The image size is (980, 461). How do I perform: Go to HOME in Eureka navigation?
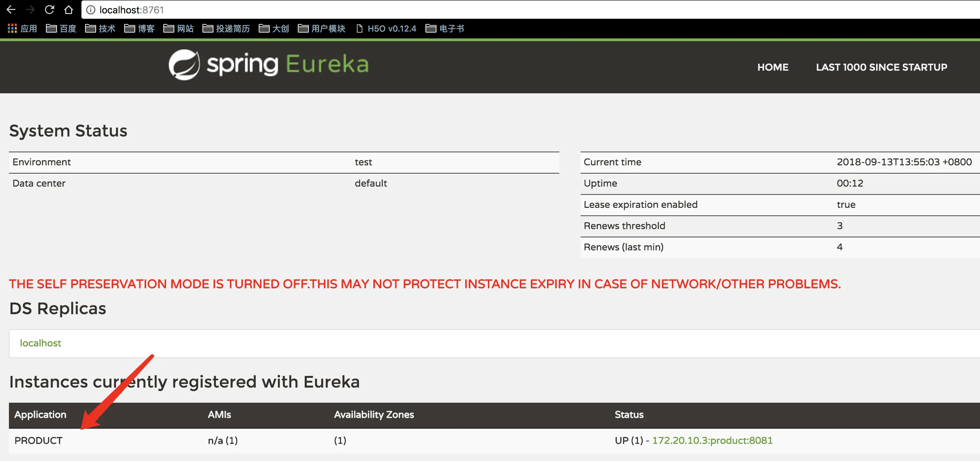point(772,67)
